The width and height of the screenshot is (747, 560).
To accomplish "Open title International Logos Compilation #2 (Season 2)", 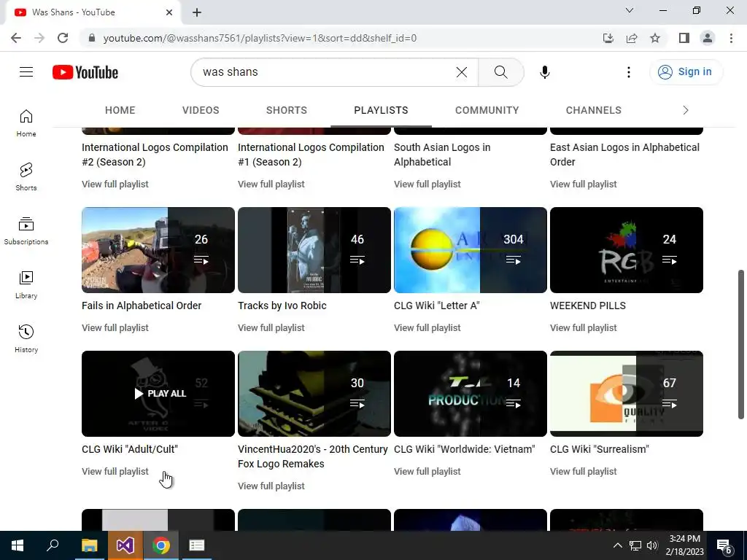I will tap(155, 155).
